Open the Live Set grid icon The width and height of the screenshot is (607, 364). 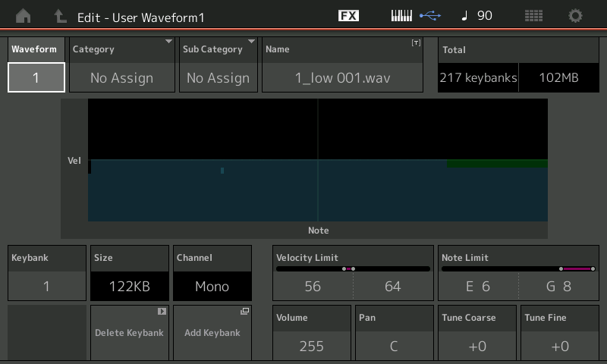(x=533, y=16)
